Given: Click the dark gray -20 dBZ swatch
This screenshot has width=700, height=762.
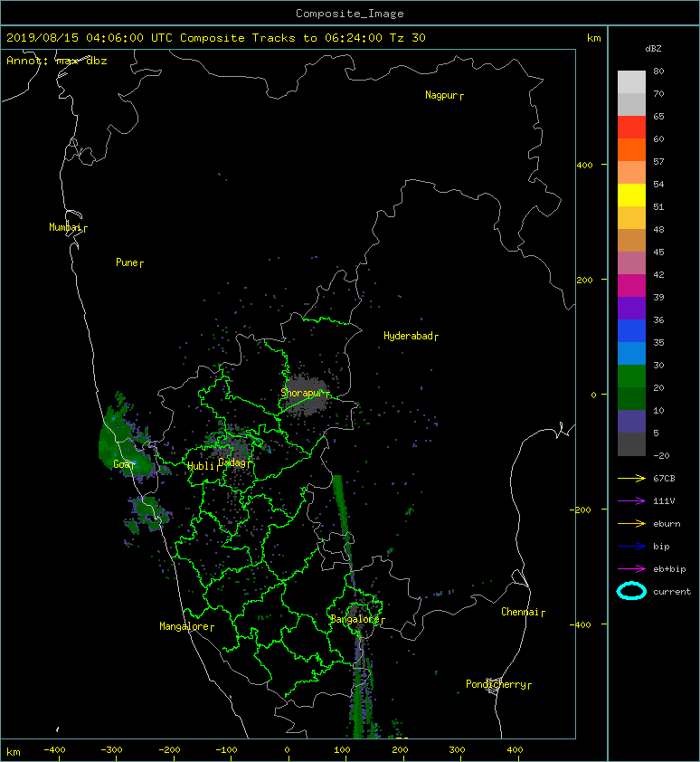Looking at the screenshot, I should click(x=631, y=443).
